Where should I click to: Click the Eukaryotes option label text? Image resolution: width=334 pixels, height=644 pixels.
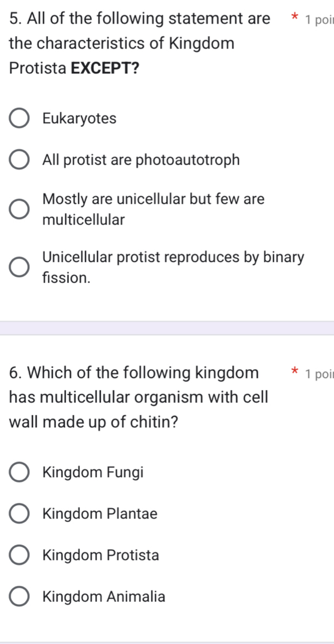click(x=79, y=119)
